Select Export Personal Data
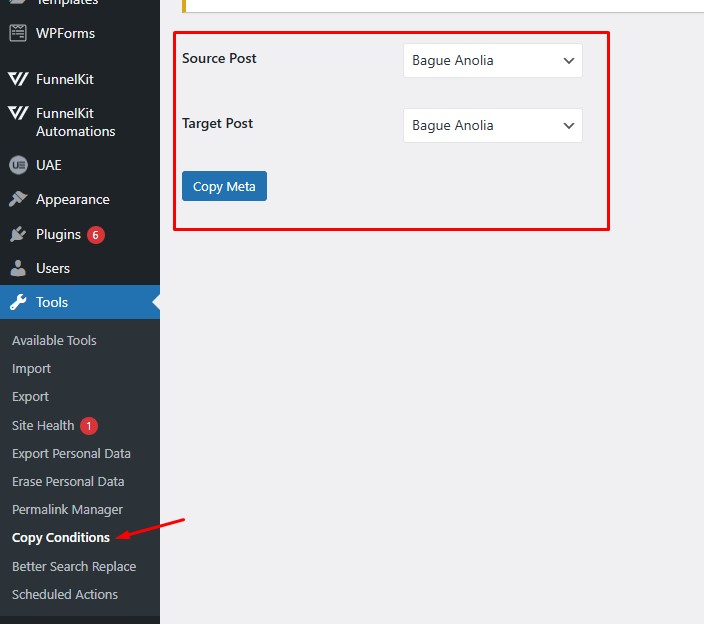 click(x=71, y=453)
